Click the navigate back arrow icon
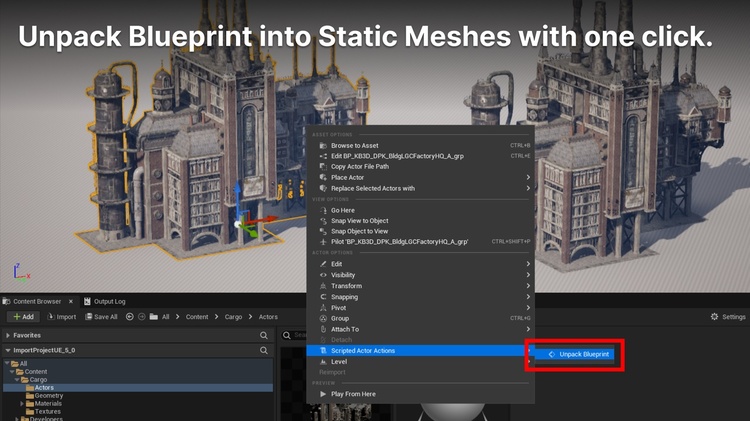 pyautogui.click(x=130, y=317)
